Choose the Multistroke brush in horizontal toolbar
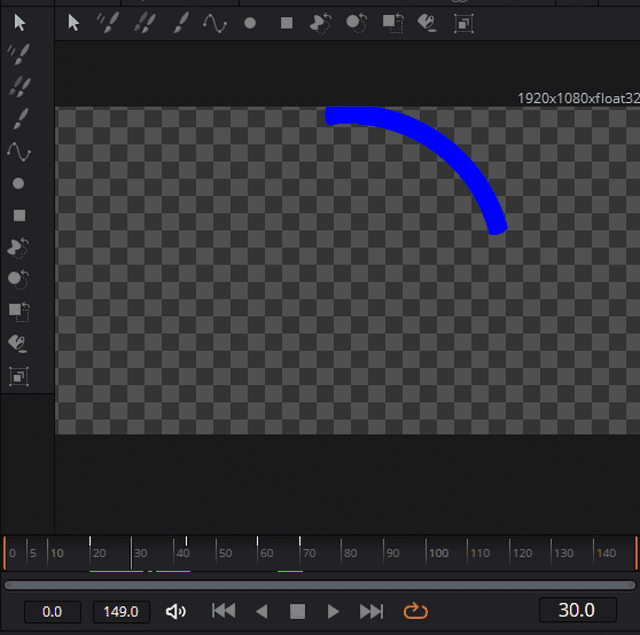 click(x=108, y=22)
